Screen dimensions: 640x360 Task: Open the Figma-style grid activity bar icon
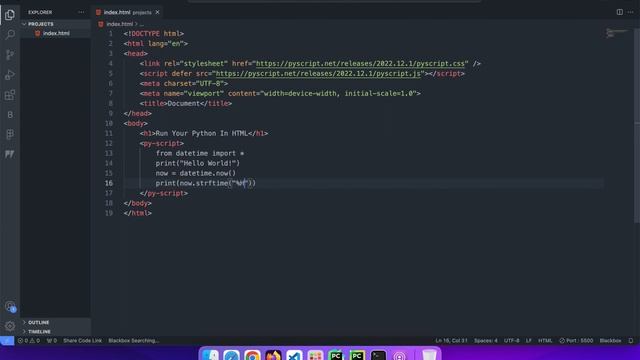[10, 134]
